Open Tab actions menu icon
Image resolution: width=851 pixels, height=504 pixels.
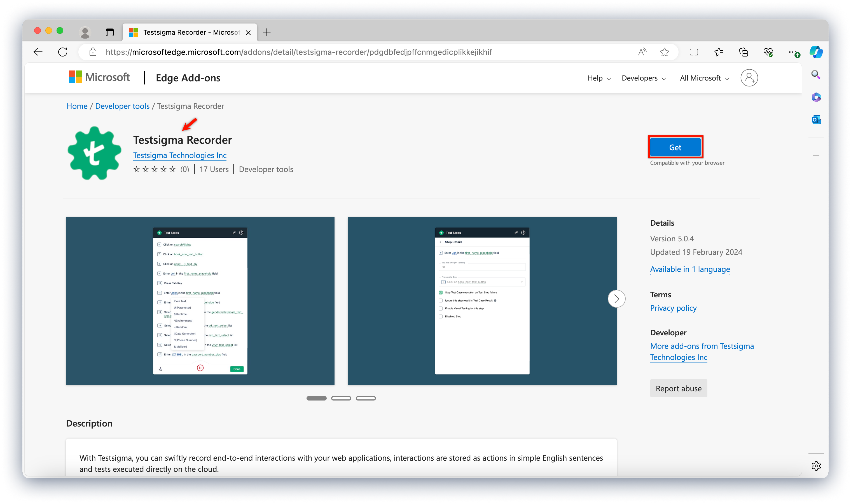pos(109,32)
